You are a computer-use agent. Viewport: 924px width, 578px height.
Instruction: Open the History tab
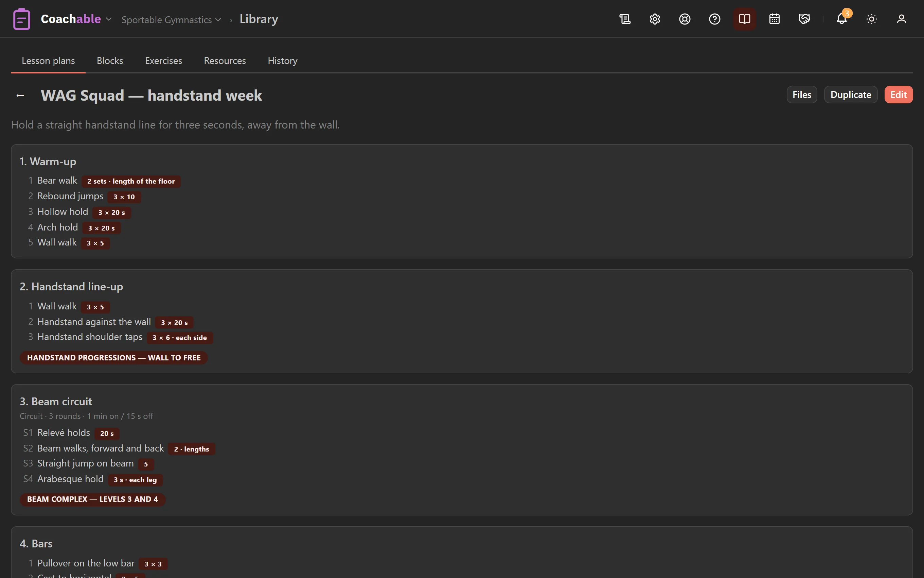click(283, 61)
